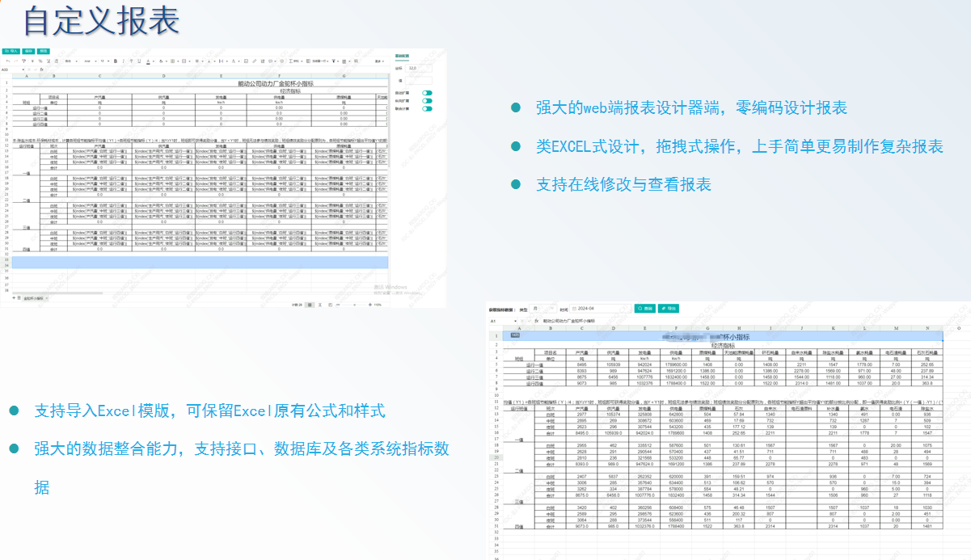Select the filter icon in the toolbar
This screenshot has height=560, width=971.
click(x=333, y=61)
